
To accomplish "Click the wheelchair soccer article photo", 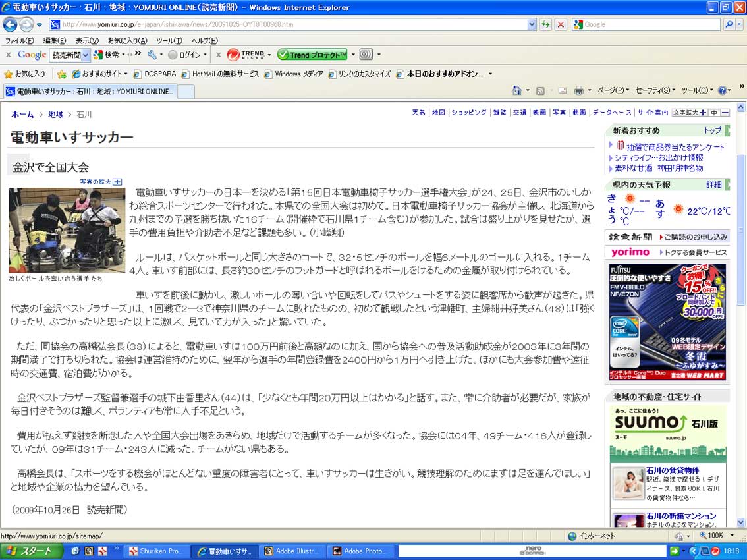I will tap(67, 230).
